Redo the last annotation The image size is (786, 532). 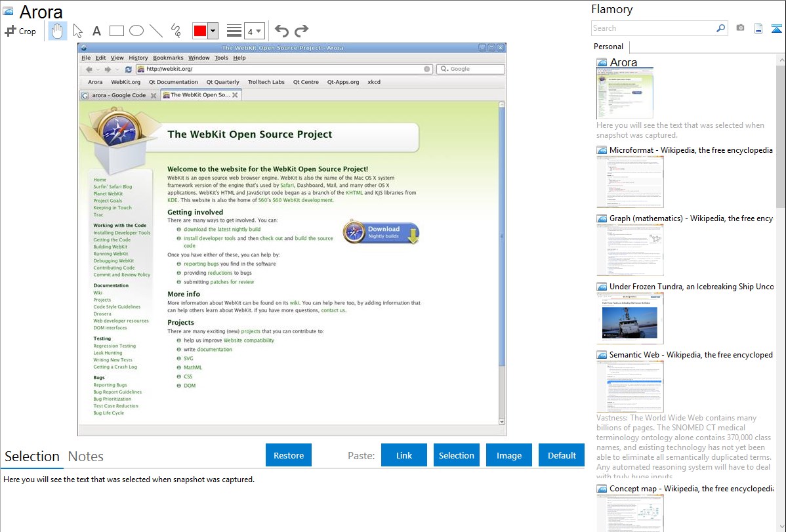tap(301, 31)
